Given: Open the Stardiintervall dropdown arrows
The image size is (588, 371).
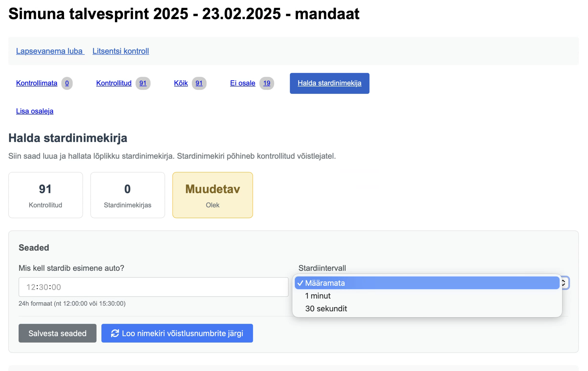Looking at the screenshot, I should [x=563, y=283].
